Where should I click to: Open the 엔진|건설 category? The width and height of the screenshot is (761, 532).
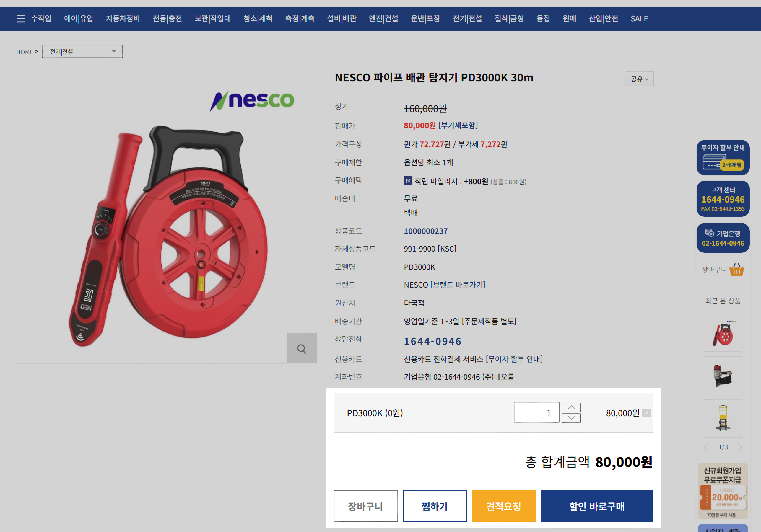click(383, 19)
